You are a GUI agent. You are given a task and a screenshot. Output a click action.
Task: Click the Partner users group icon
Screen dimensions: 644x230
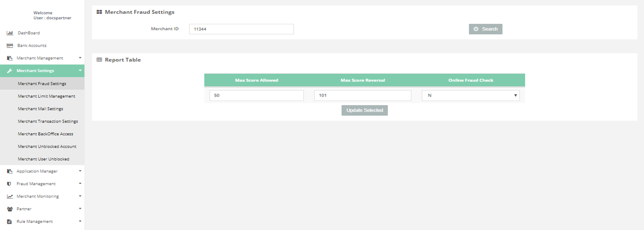click(x=10, y=209)
